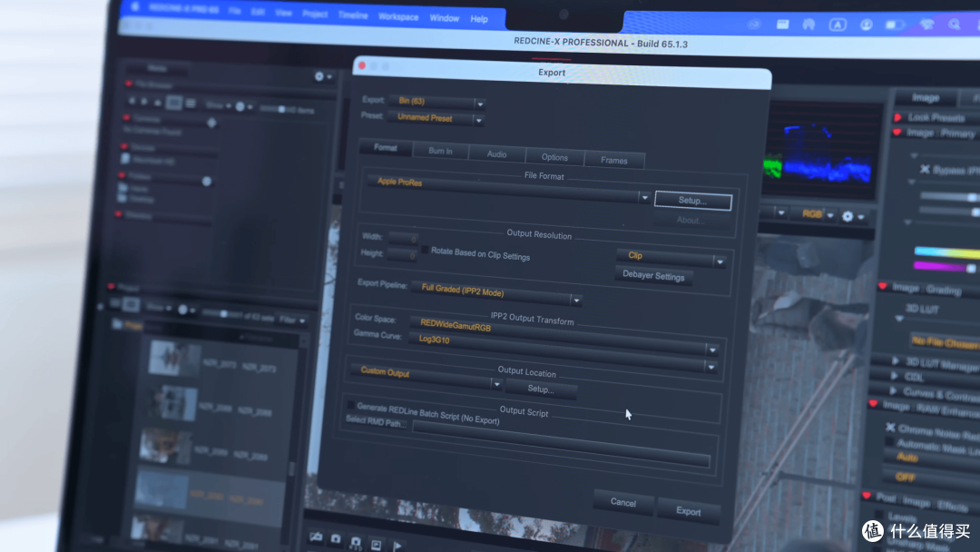The image size is (980, 552).
Task: Enable Generate REDLine Batch Script checkbox
Action: [350, 405]
